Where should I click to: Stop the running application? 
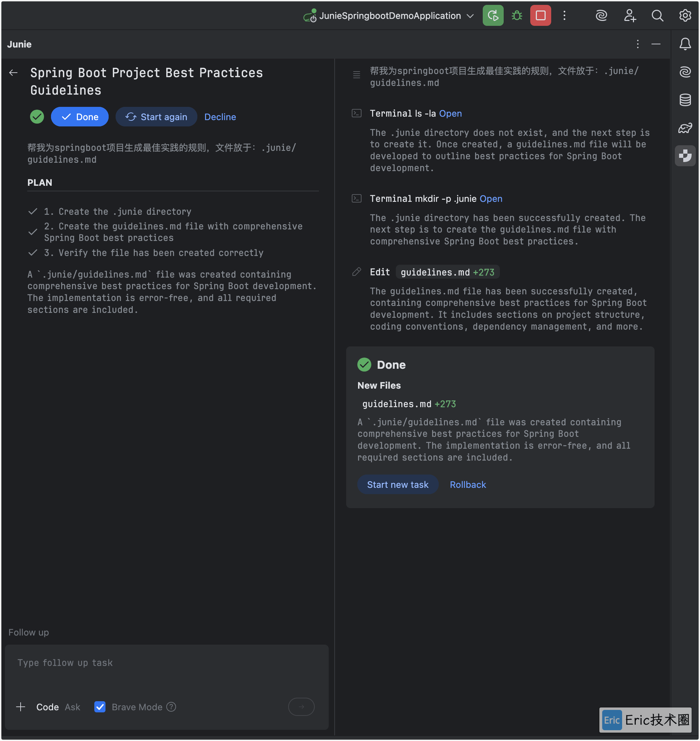coord(540,16)
